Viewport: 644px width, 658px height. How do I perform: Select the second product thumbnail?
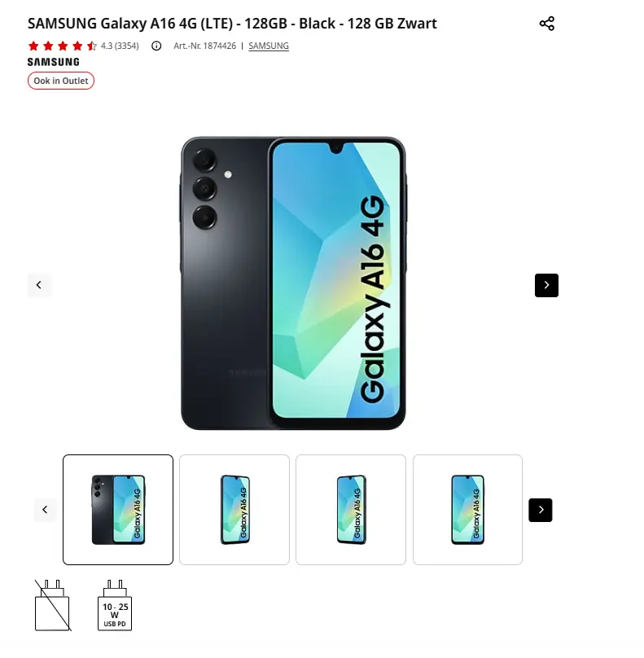234,510
